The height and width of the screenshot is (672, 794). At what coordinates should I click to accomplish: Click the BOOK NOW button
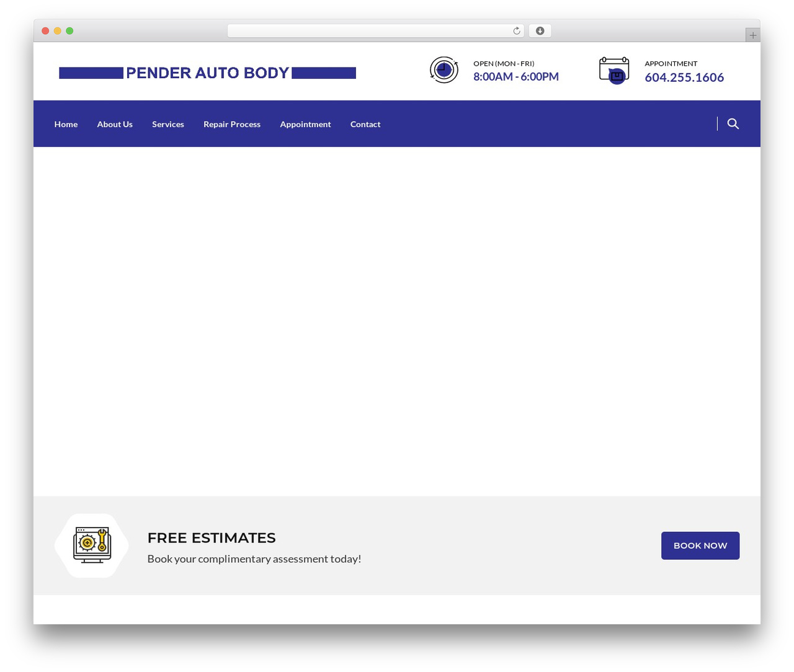click(x=700, y=546)
